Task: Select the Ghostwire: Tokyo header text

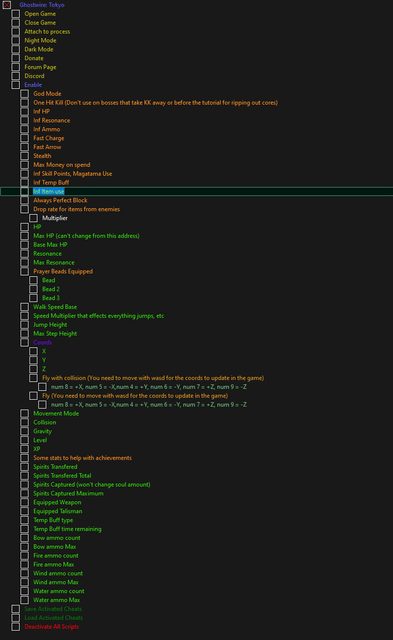Action: coord(42,5)
